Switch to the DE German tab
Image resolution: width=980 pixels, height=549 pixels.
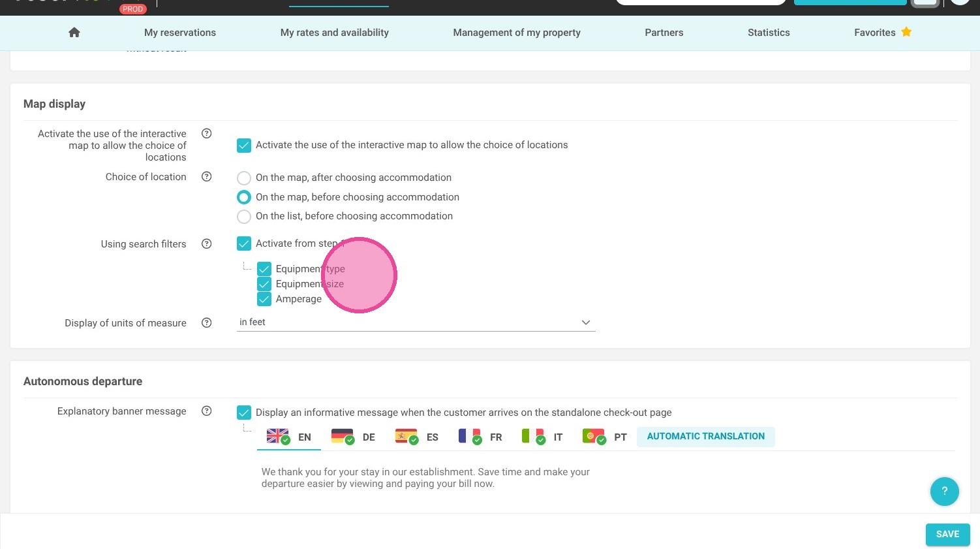353,437
